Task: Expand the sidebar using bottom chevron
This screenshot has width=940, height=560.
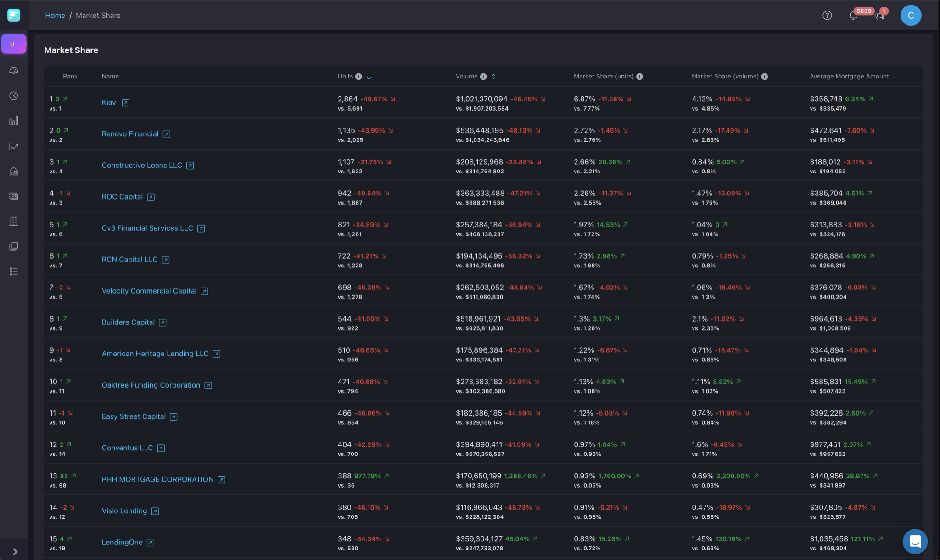Action: [15, 552]
